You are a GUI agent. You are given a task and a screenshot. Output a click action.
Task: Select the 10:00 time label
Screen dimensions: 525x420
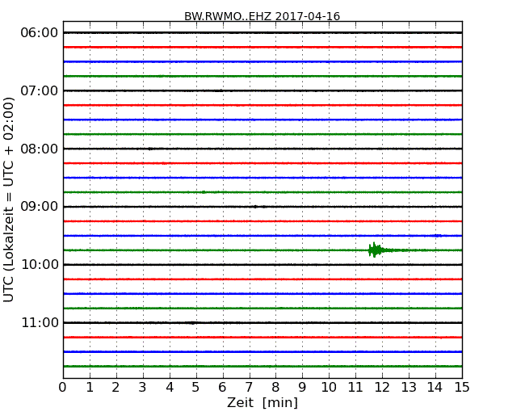[x=40, y=265]
